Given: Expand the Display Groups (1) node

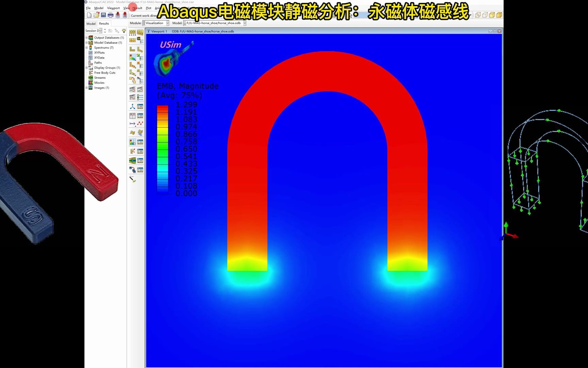Looking at the screenshot, I should [x=86, y=67].
